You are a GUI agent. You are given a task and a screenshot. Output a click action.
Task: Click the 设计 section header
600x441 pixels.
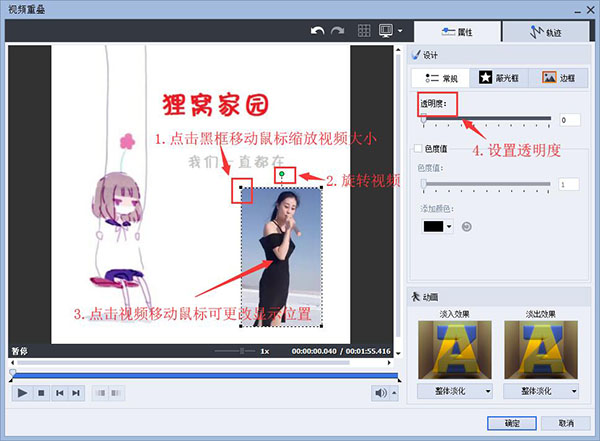coord(499,55)
